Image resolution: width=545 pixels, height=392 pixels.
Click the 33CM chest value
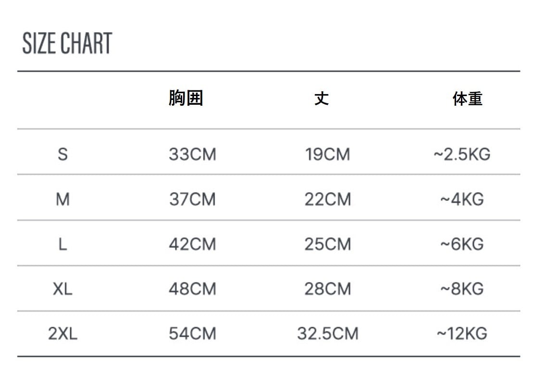click(192, 154)
